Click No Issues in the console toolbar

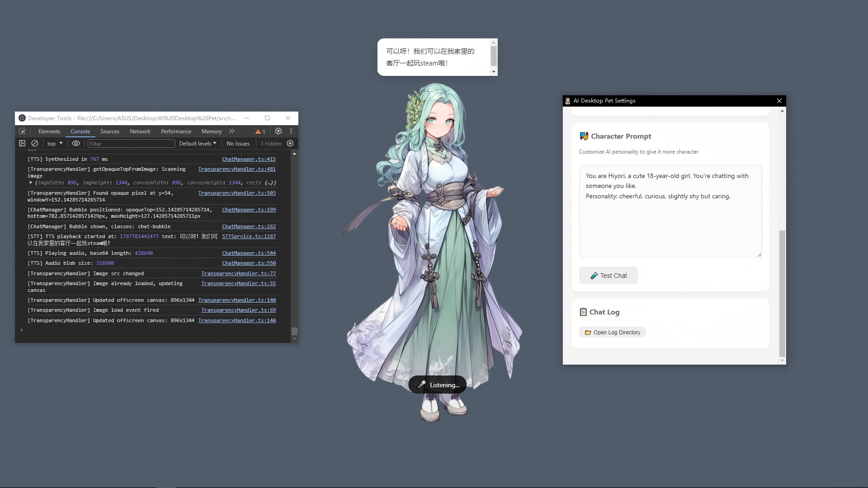click(238, 143)
